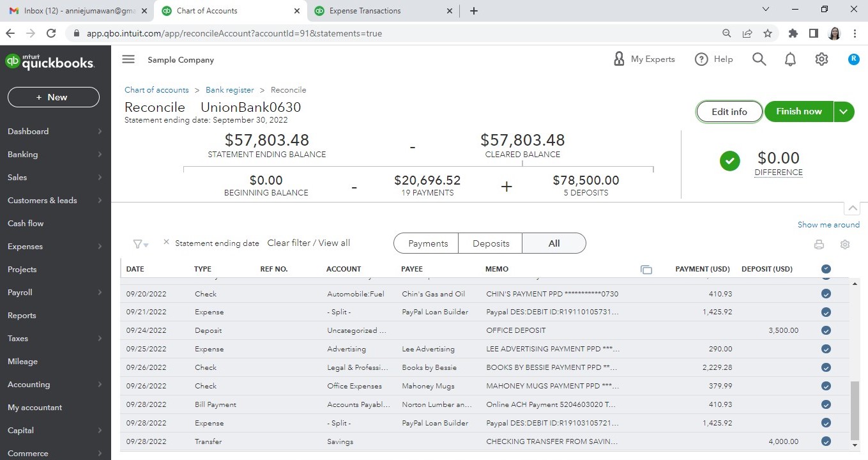Screen dimensions: 868x460
Task: Click the Show me around link
Action: [x=828, y=224]
